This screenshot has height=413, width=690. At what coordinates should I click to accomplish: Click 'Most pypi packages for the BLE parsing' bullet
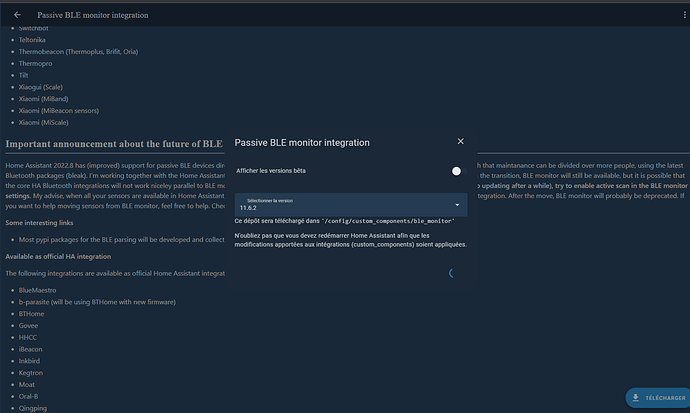tap(121, 240)
